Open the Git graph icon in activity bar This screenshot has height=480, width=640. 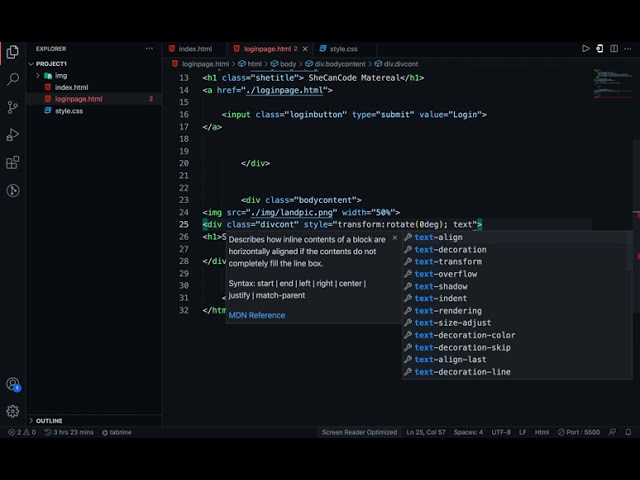point(13,190)
